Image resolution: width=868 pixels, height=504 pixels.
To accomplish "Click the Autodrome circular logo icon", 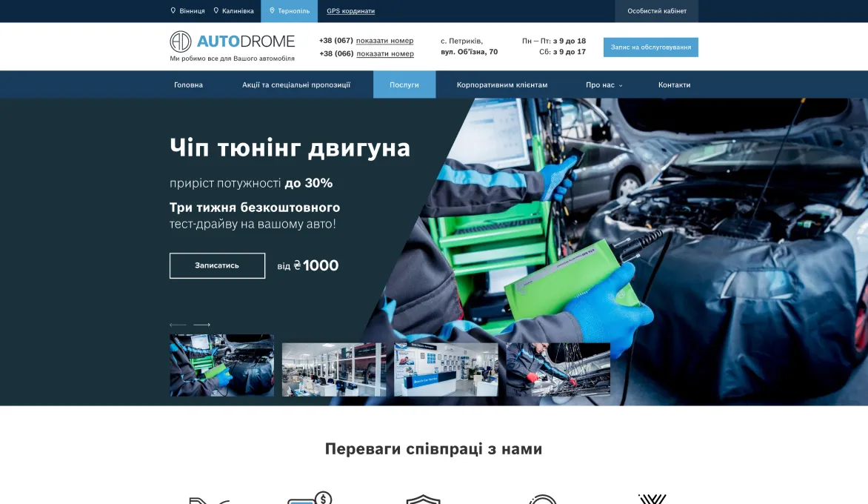I will pos(181,42).
